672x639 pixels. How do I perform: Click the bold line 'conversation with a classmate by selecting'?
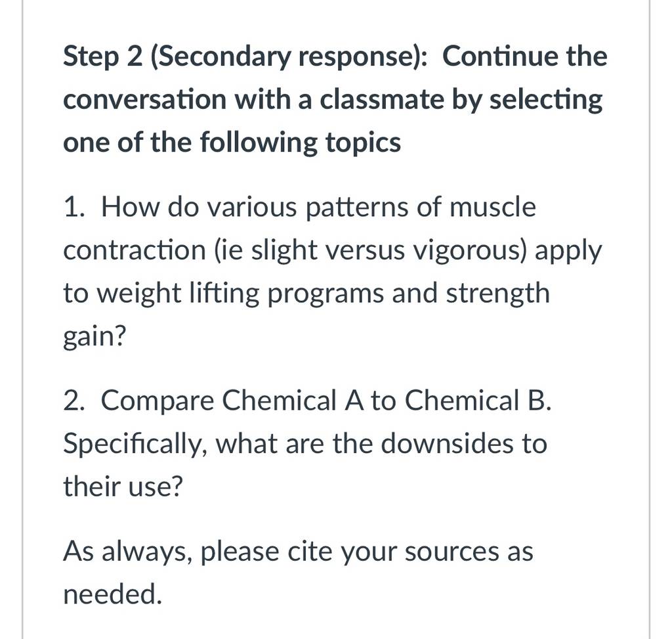pos(333,100)
